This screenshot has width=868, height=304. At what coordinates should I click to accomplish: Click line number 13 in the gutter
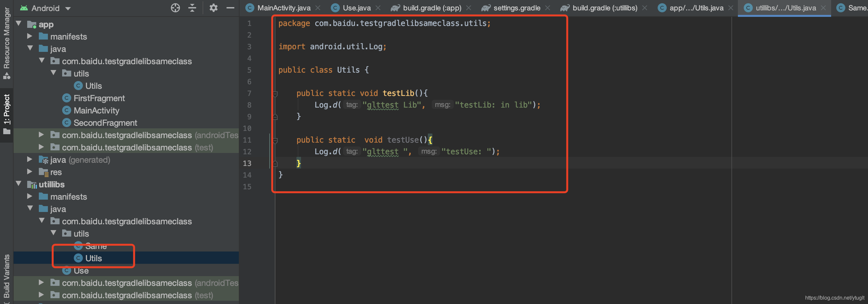[247, 163]
